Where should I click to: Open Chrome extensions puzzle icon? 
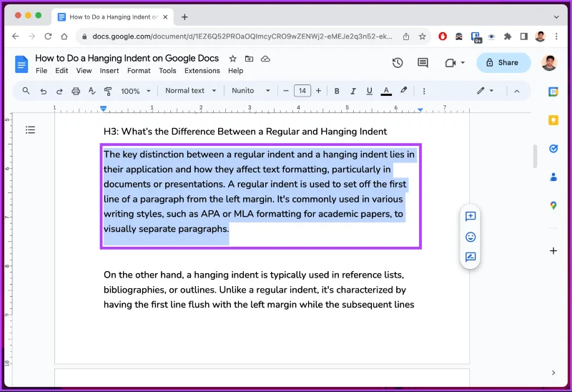coord(508,36)
